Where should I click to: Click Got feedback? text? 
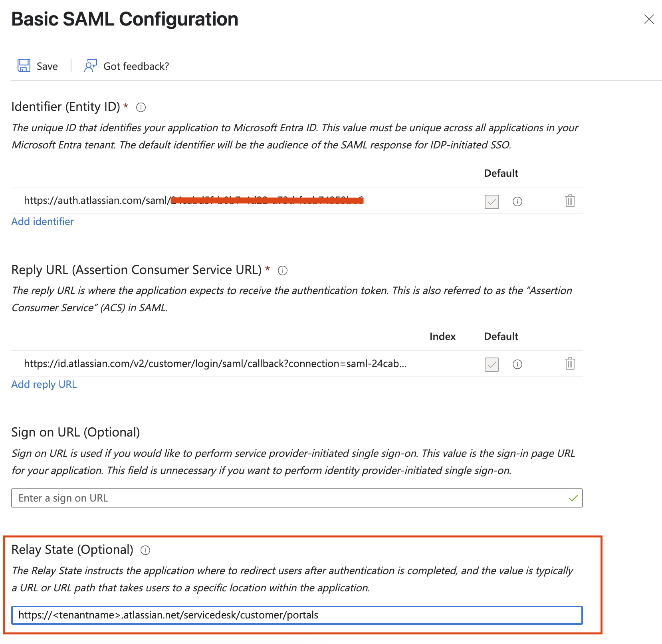coord(136,66)
